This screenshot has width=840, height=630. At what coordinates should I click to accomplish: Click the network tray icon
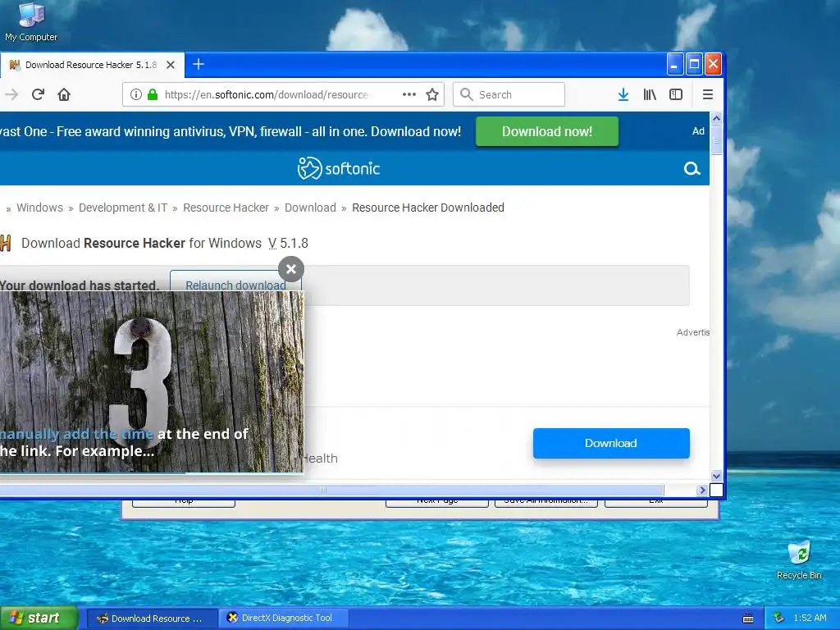coord(778,619)
